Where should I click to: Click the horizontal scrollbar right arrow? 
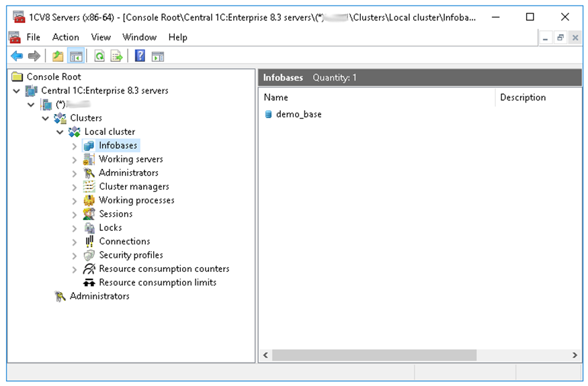575,355
